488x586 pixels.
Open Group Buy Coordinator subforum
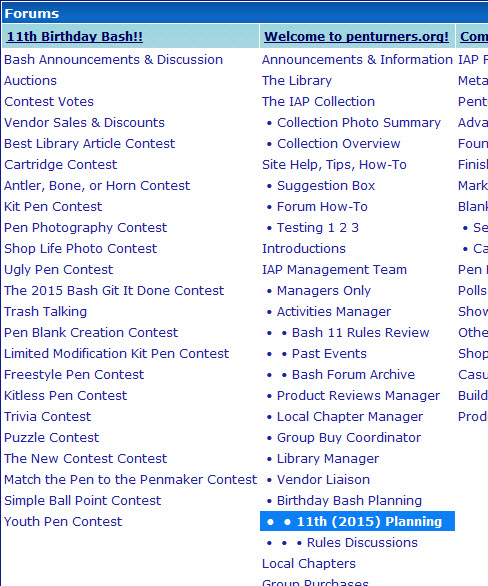click(x=349, y=438)
